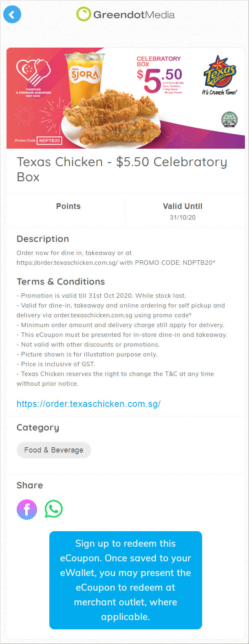The height and width of the screenshot is (644, 249).
Task: Select the Food & Beverage category chip
Action: pos(54,450)
